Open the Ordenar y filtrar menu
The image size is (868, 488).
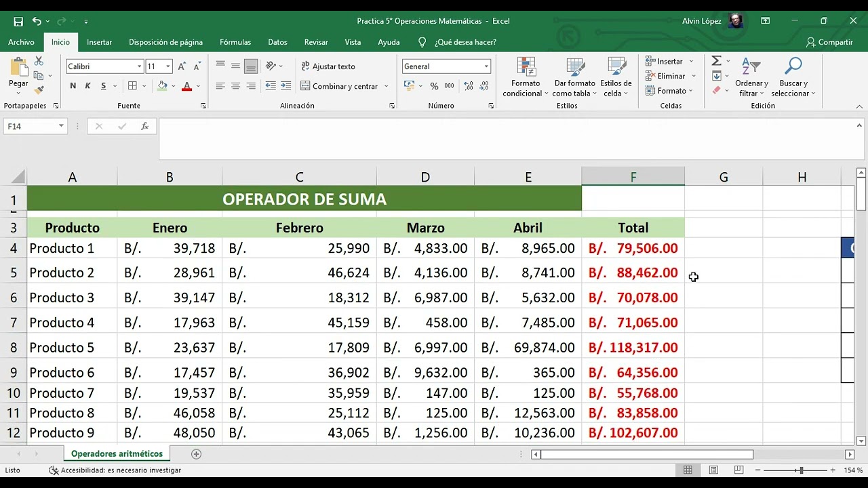point(751,77)
